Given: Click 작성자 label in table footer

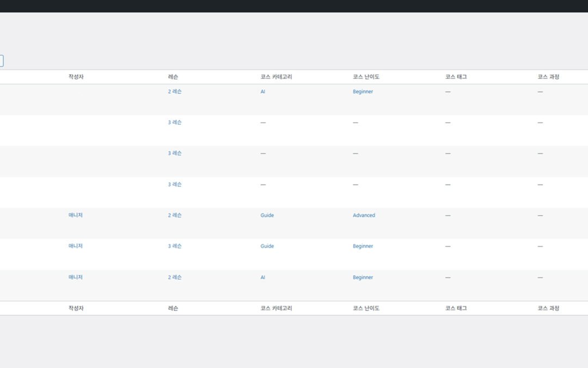Looking at the screenshot, I should 76,308.
